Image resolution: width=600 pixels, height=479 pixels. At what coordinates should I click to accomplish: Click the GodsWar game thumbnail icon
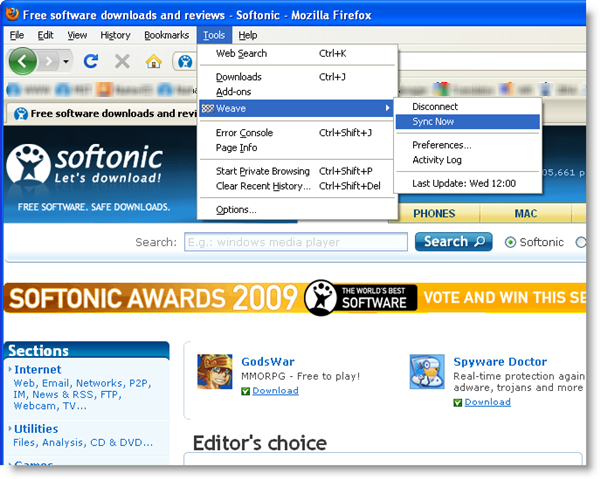click(215, 371)
